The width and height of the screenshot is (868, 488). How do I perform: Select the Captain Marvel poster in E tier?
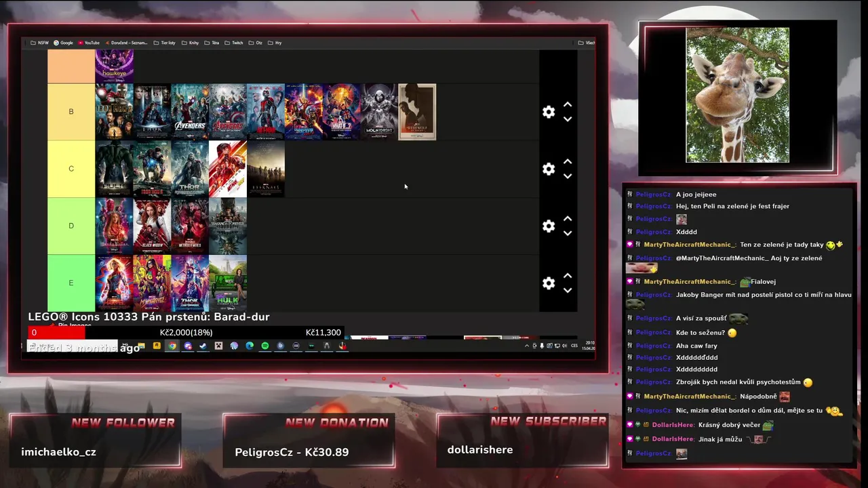[x=114, y=283]
